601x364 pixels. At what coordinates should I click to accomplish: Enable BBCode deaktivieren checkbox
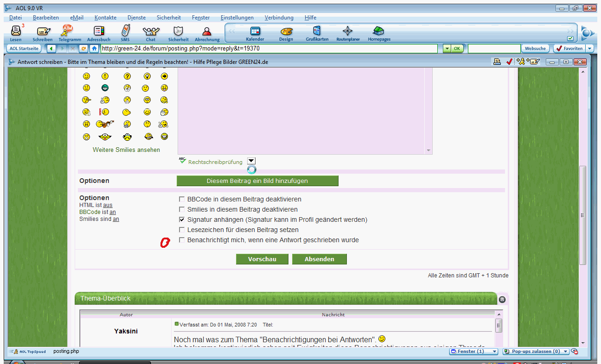[182, 200]
